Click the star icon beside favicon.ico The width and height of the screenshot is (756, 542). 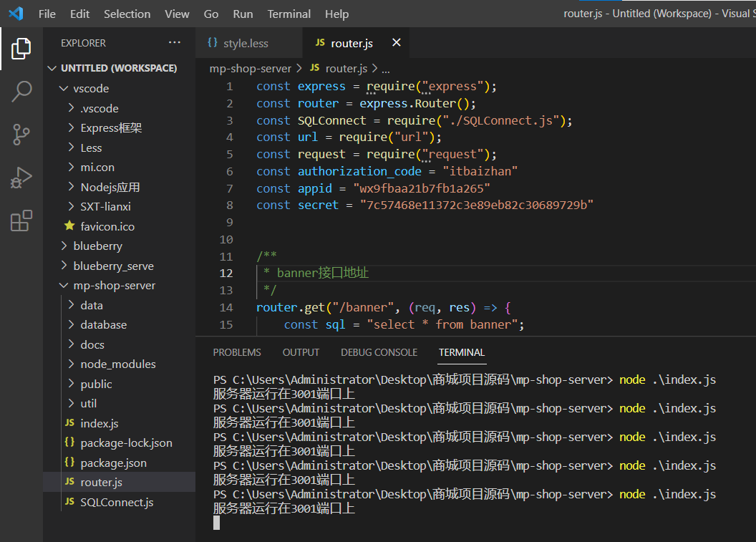[69, 226]
